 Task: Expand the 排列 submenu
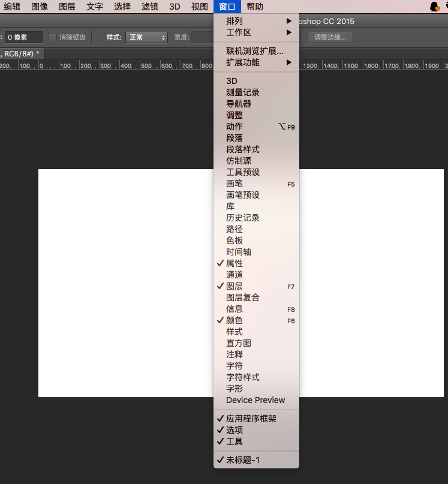tap(256, 21)
